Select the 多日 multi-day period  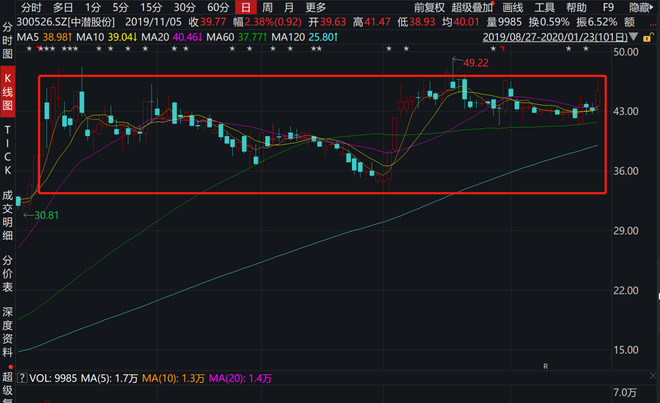click(x=63, y=7)
